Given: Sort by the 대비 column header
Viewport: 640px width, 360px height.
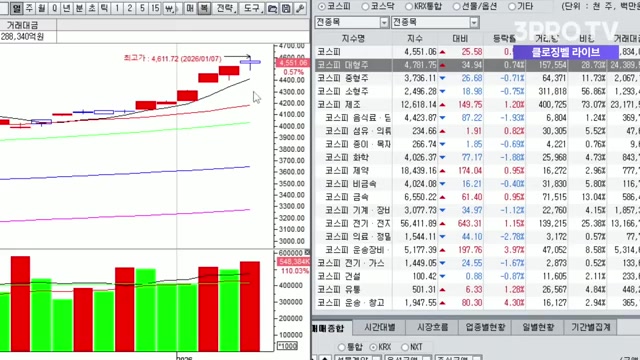Looking at the screenshot, I should [460, 39].
